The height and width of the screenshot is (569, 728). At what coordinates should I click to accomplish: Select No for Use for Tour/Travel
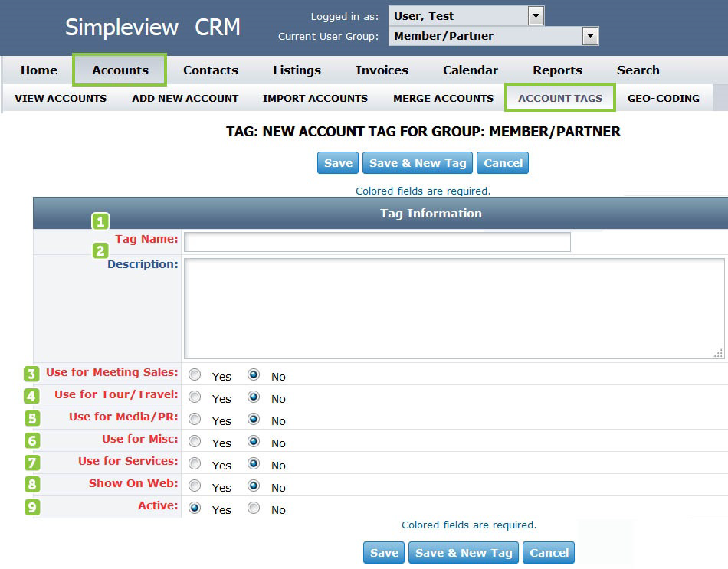[254, 397]
